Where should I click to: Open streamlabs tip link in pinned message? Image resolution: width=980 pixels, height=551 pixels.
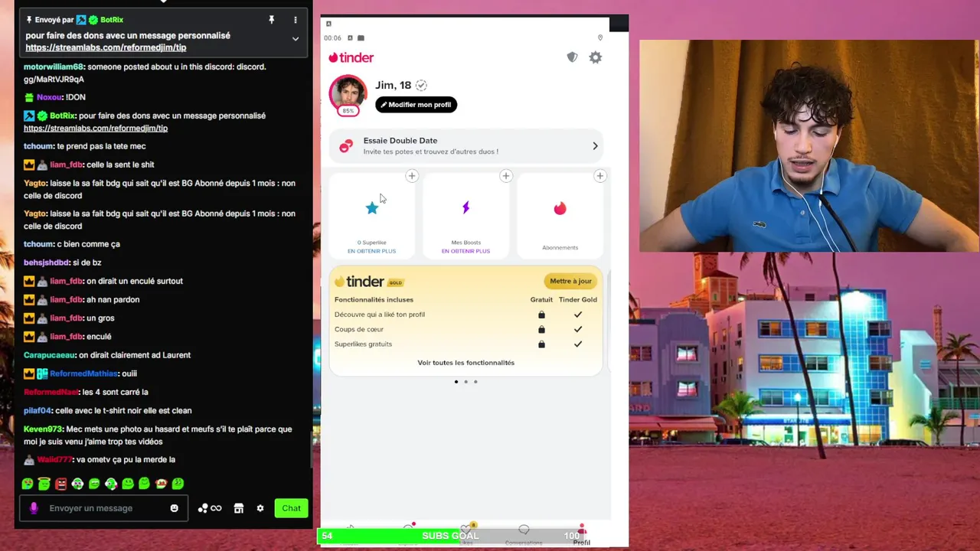[x=106, y=47]
